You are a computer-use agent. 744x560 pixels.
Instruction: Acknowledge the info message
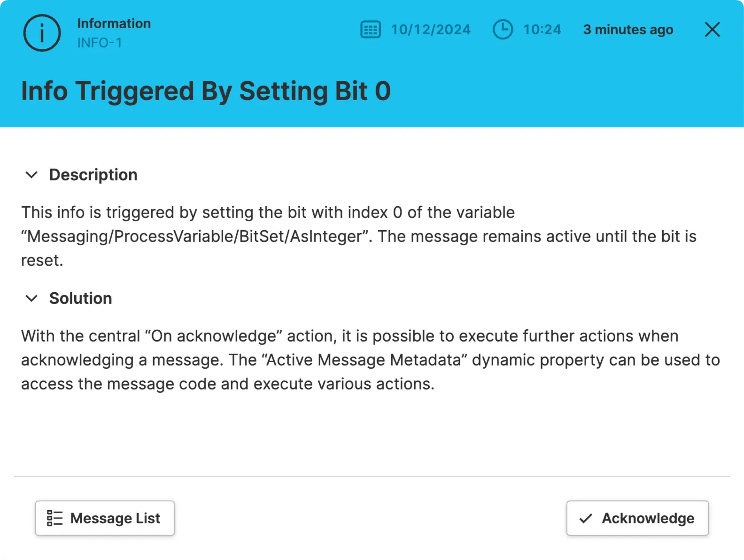[x=637, y=518]
